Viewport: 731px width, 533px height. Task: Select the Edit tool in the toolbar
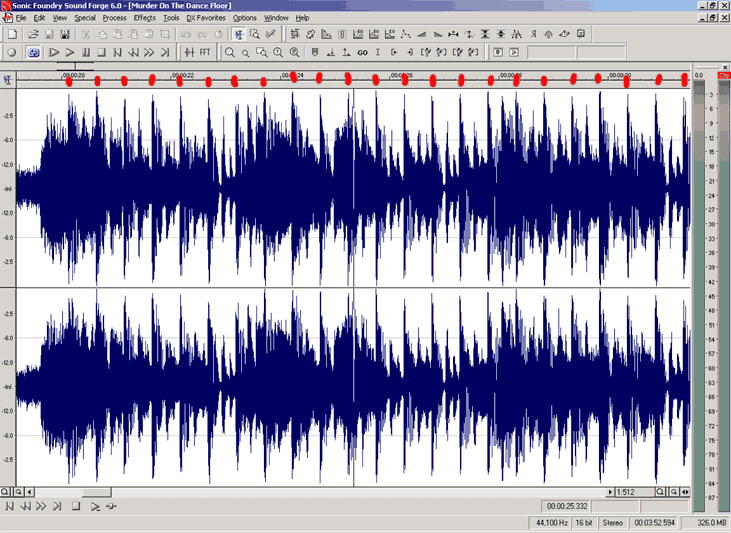[x=239, y=34]
